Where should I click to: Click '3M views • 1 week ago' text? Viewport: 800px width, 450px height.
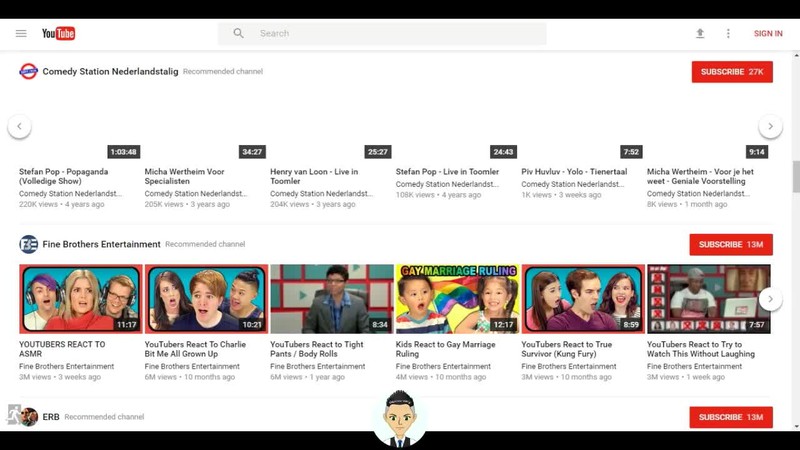[x=686, y=377]
